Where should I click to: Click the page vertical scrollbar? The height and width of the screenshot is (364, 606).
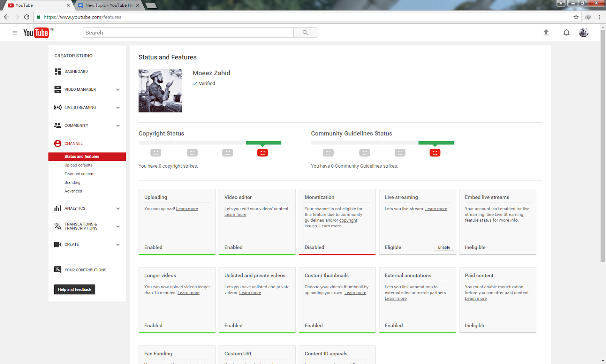(603, 145)
